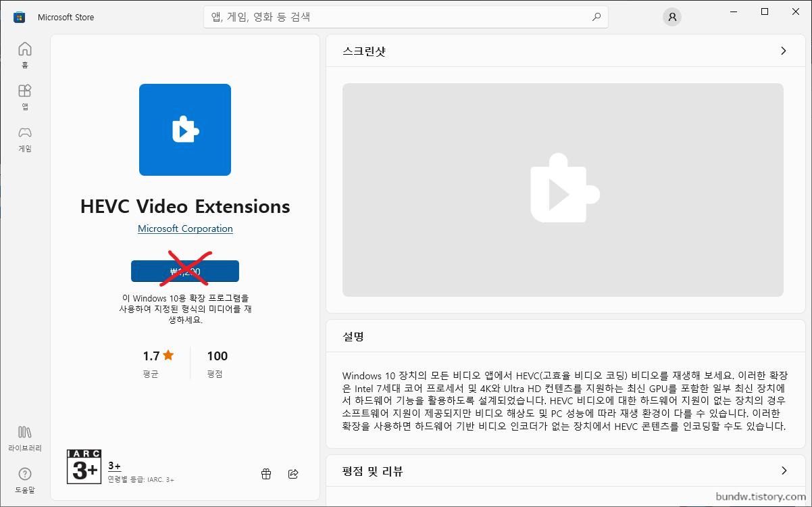
Task: Click the Windows 10 extension summary text
Action: (185, 308)
